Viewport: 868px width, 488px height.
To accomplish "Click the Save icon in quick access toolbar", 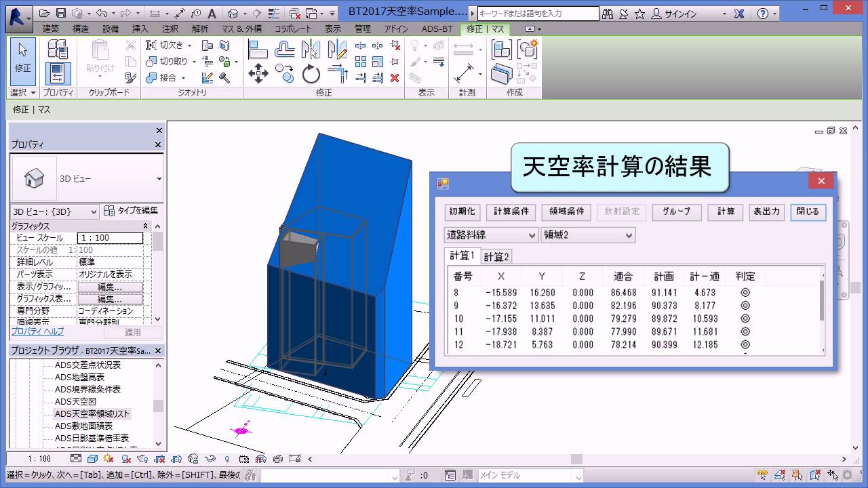I will pyautogui.click(x=60, y=13).
